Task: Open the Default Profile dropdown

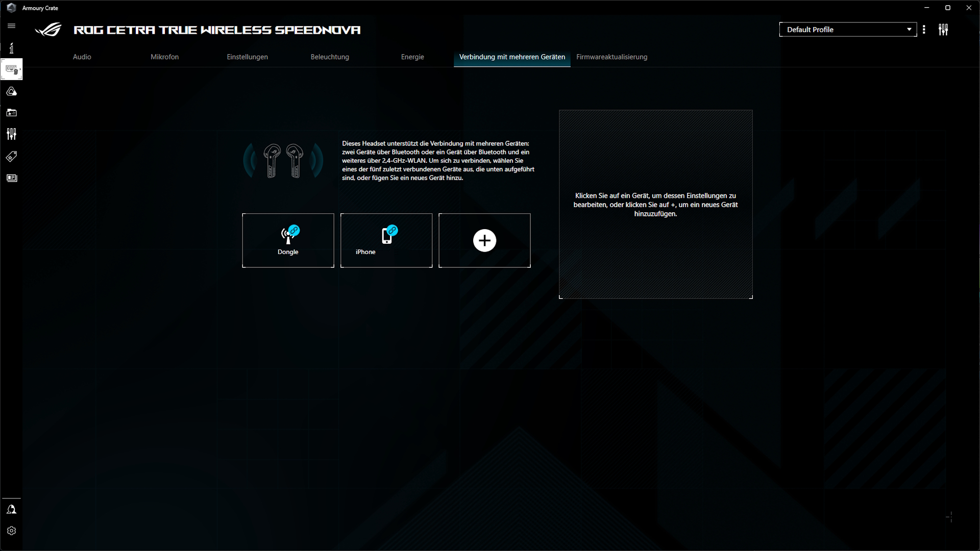Action: (848, 29)
